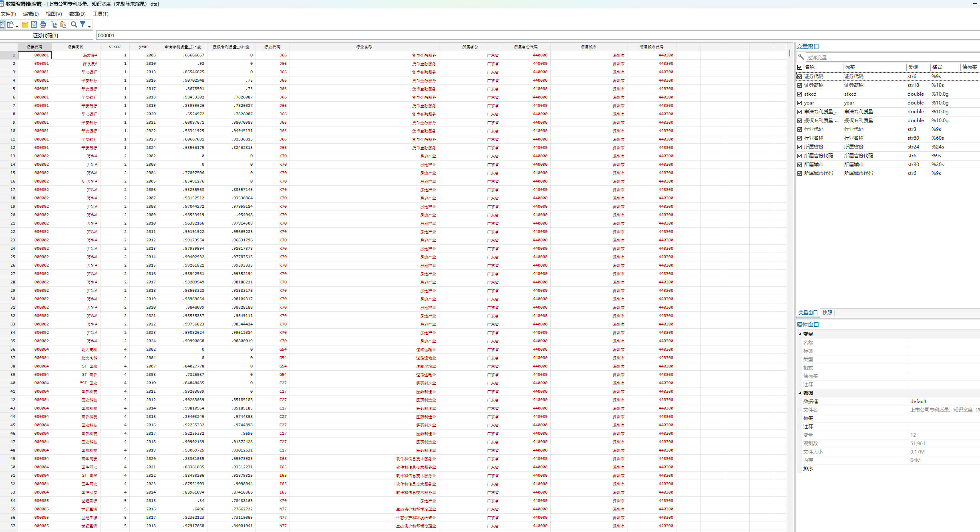Click the magnifier find icon
Screen dimensions: 980x532
point(74,24)
